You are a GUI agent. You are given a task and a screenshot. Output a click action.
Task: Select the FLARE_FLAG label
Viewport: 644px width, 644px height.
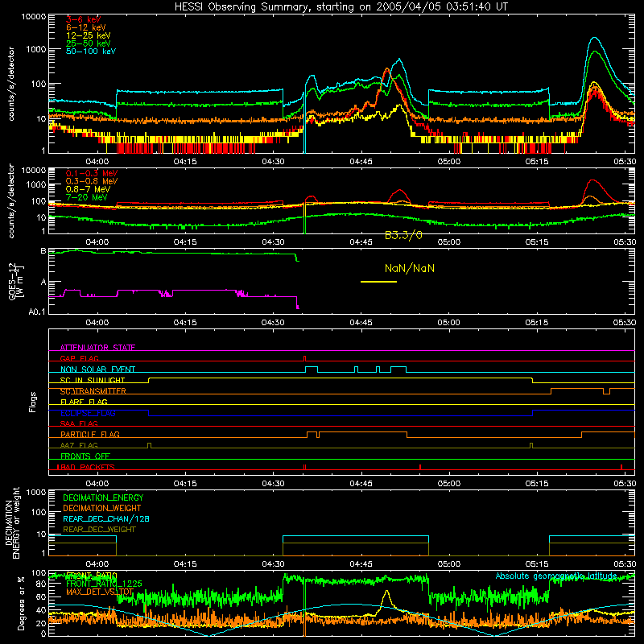[x=84, y=402]
